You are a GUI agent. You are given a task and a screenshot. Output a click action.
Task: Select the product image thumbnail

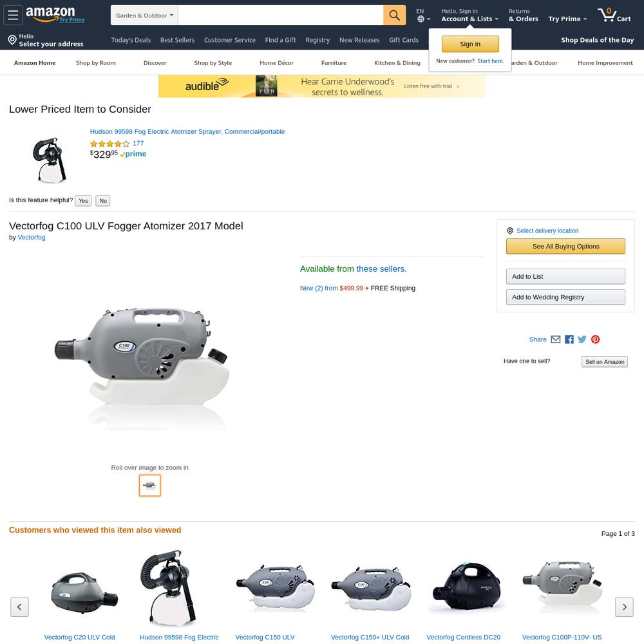[150, 486]
